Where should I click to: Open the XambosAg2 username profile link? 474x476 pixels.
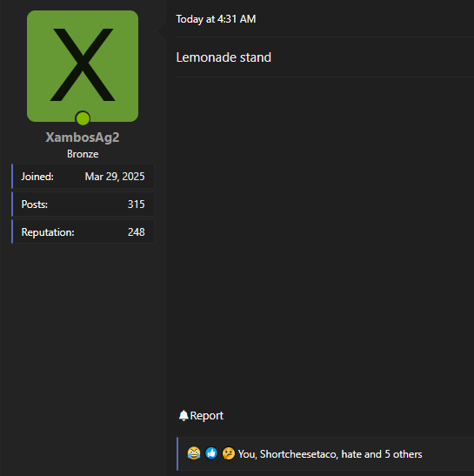pyautogui.click(x=83, y=137)
